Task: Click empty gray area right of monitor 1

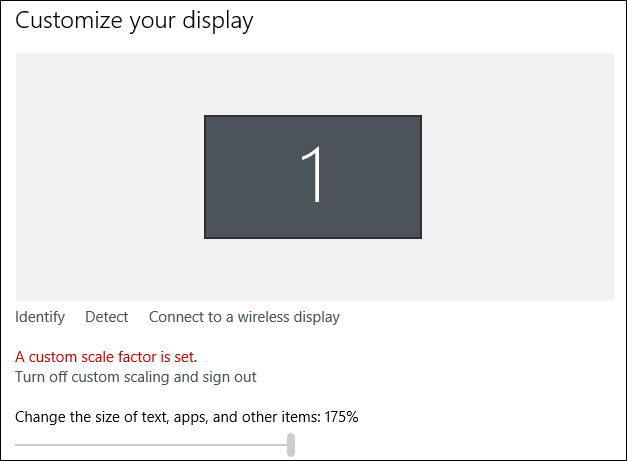Action: tap(517, 177)
